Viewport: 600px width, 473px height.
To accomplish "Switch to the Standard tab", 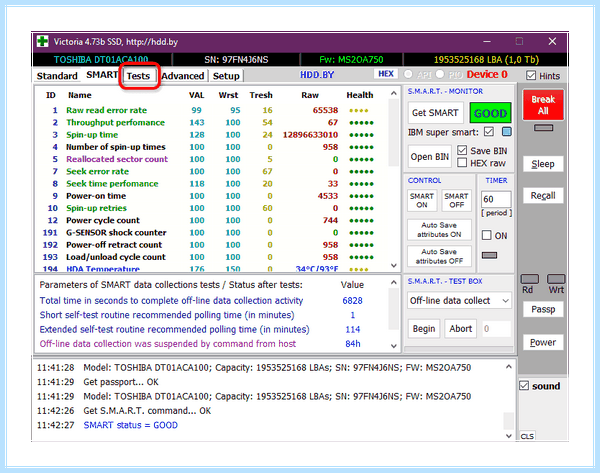I will (57, 76).
